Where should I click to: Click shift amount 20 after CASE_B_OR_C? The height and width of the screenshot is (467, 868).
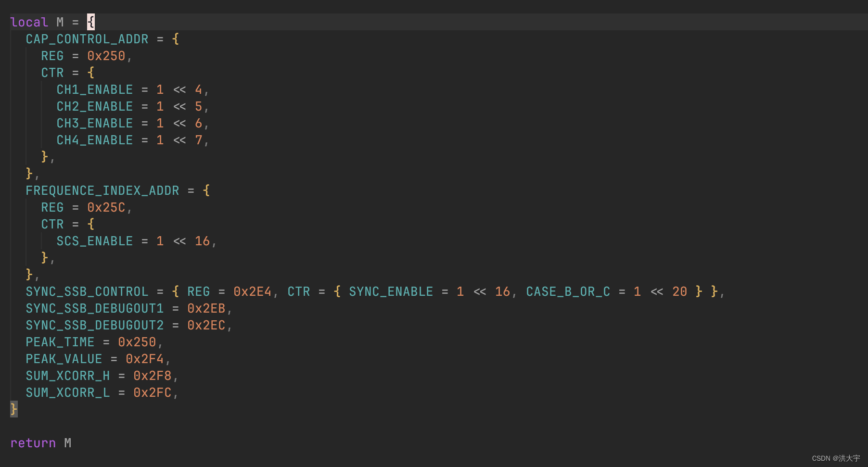[680, 291]
